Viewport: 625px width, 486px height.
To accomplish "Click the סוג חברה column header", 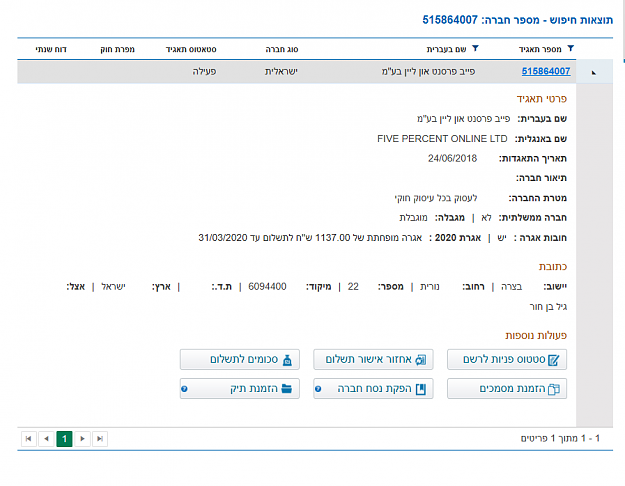I will pyautogui.click(x=281, y=49).
